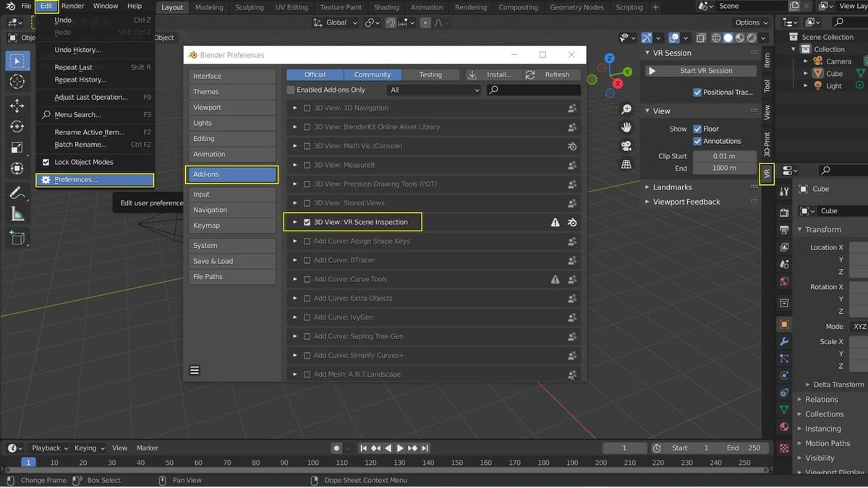Select the Select Box tool

[x=17, y=61]
